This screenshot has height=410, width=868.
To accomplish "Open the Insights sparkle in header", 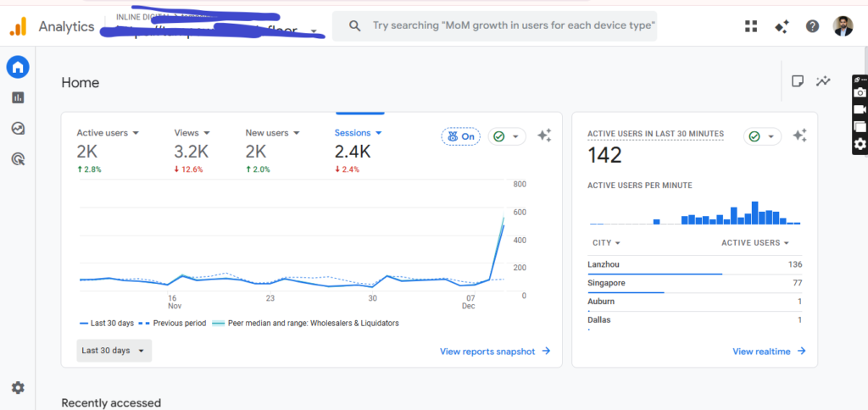I will pos(782,26).
